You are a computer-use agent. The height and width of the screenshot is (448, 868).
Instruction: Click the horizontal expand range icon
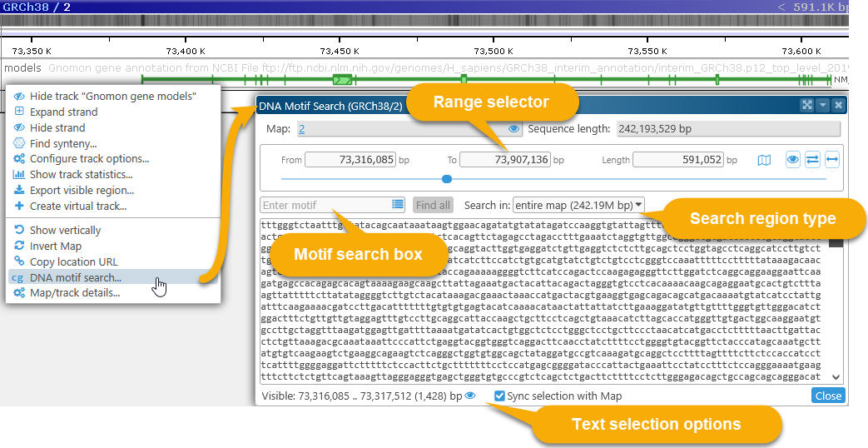831,160
